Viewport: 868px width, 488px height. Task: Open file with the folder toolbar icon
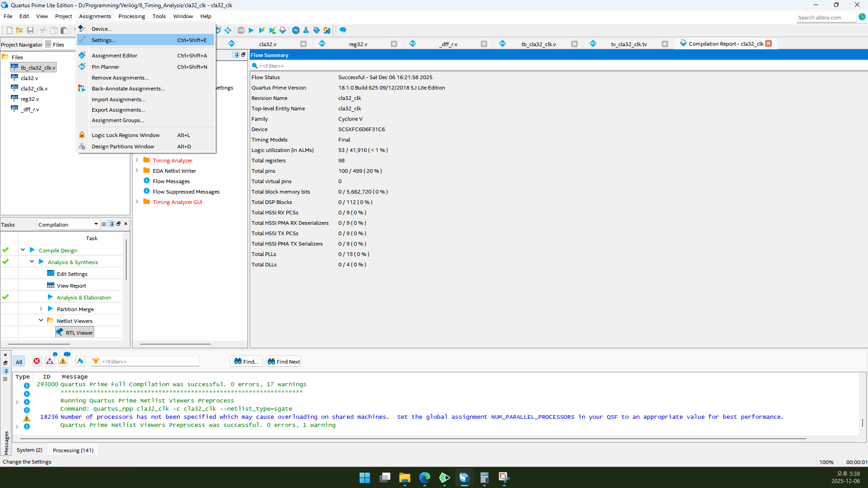pyautogui.click(x=19, y=30)
